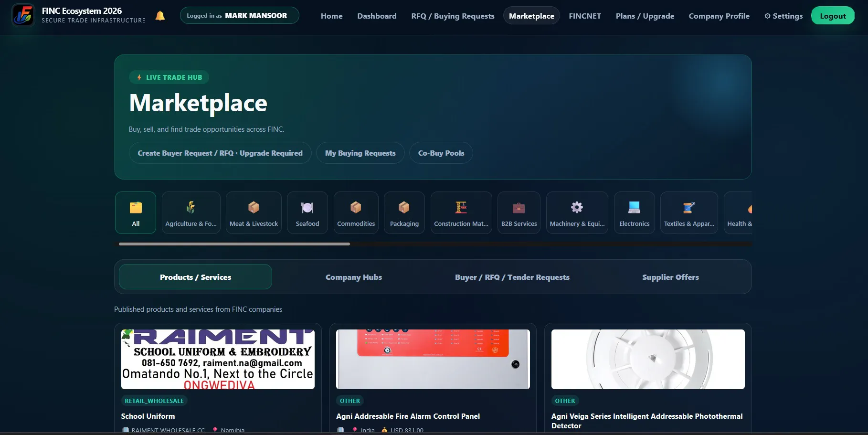Click the Namibia location label
This screenshot has width=868, height=435.
pos(233,430)
